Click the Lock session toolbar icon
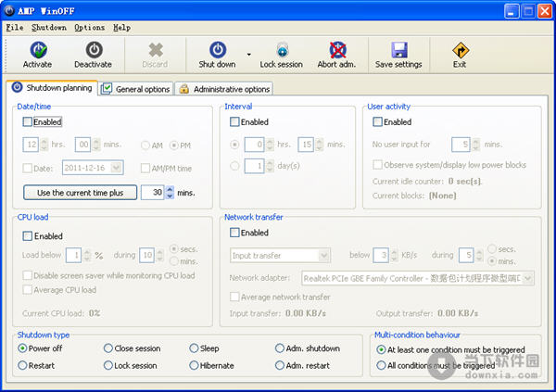The height and width of the screenshot is (392, 556). (x=281, y=50)
